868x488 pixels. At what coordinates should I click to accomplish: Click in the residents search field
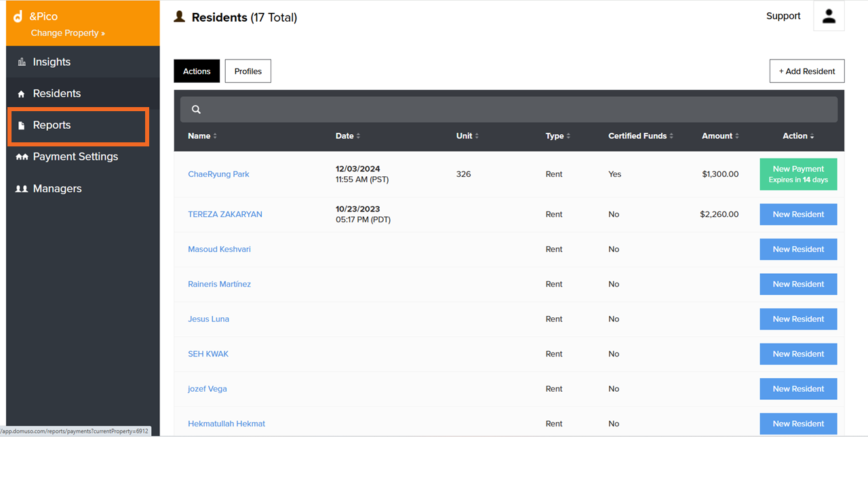click(515, 110)
